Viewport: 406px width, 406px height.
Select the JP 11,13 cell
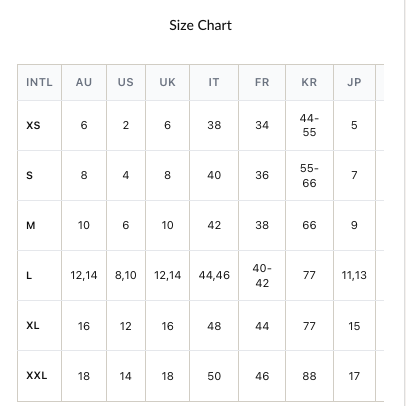pos(354,275)
